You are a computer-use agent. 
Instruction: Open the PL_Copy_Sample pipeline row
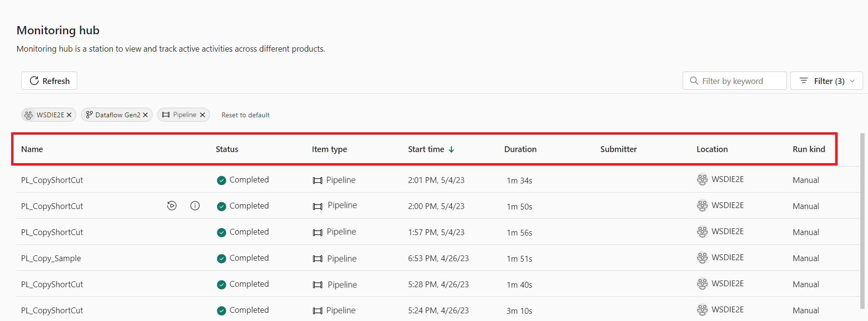pyautogui.click(x=51, y=258)
